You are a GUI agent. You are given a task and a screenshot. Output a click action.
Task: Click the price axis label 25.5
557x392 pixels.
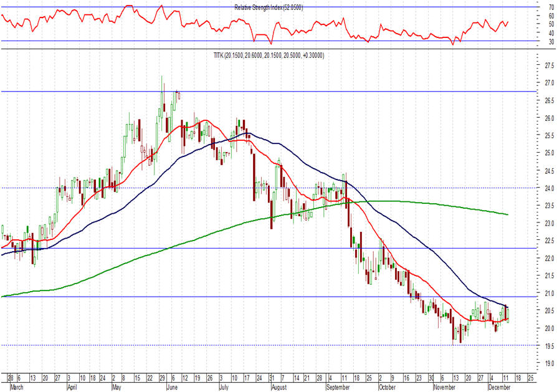coord(549,135)
